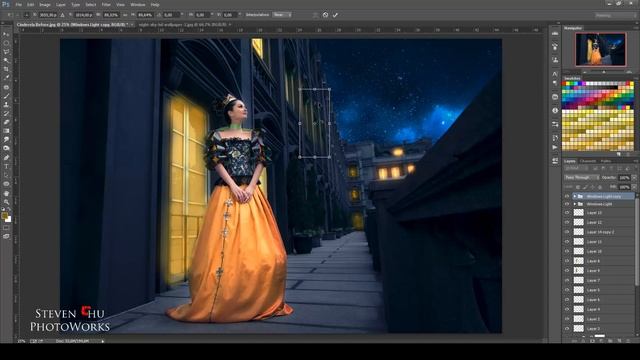Open the Interpolation dropdown
This screenshot has width=640, height=360.
[281, 15]
